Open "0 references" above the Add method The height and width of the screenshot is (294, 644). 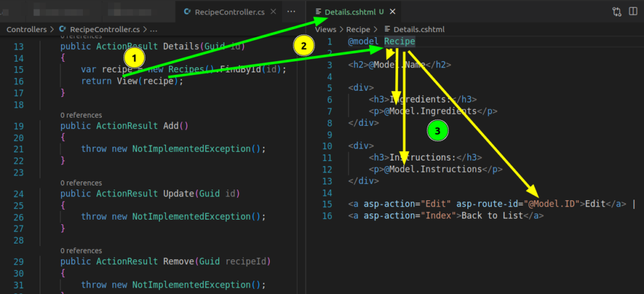(x=81, y=115)
